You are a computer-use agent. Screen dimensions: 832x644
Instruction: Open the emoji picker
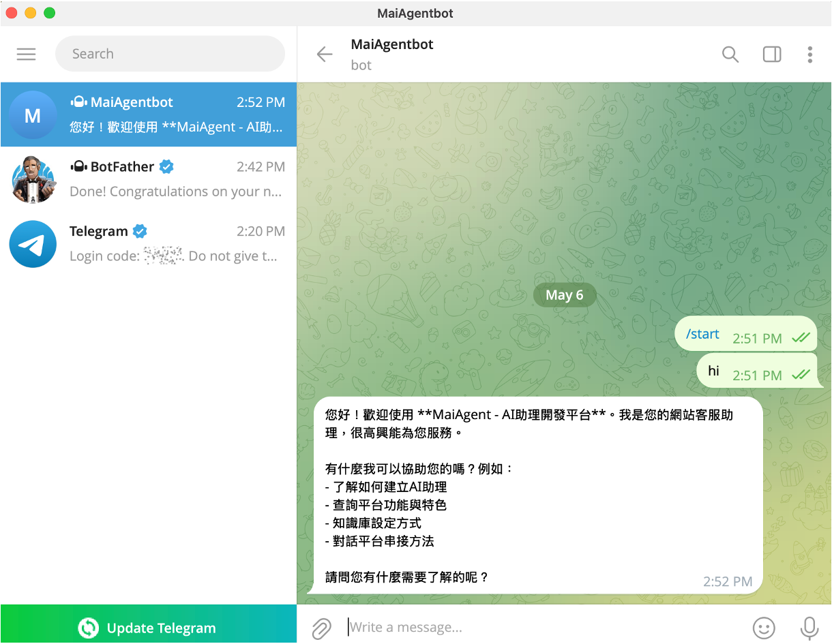764,628
